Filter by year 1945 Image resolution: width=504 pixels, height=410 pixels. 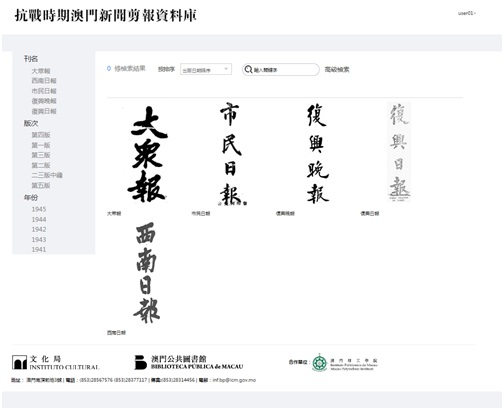[x=39, y=209]
